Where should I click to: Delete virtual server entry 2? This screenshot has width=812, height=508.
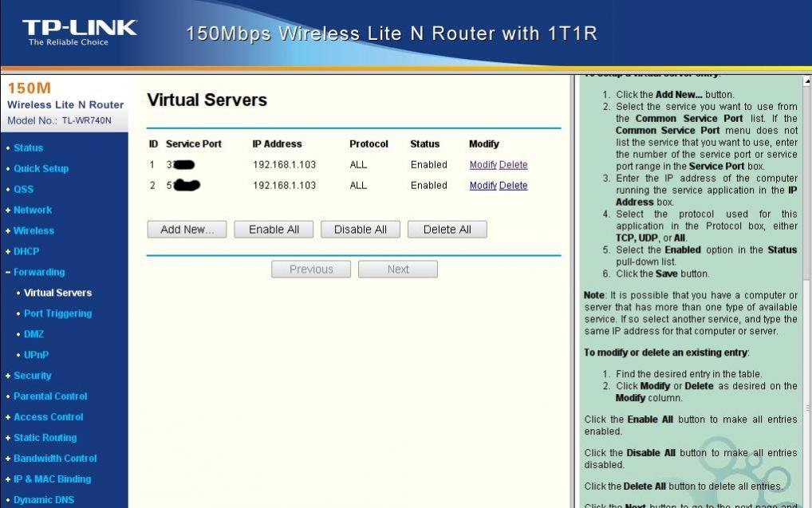[513, 186]
